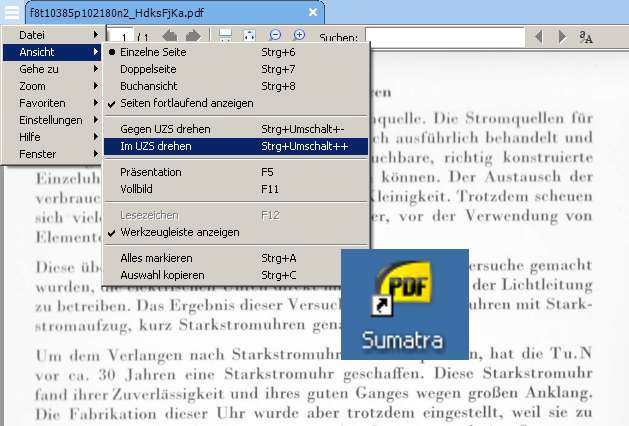Open the Datei submenu
The height and width of the screenshot is (426, 629).
(x=53, y=35)
